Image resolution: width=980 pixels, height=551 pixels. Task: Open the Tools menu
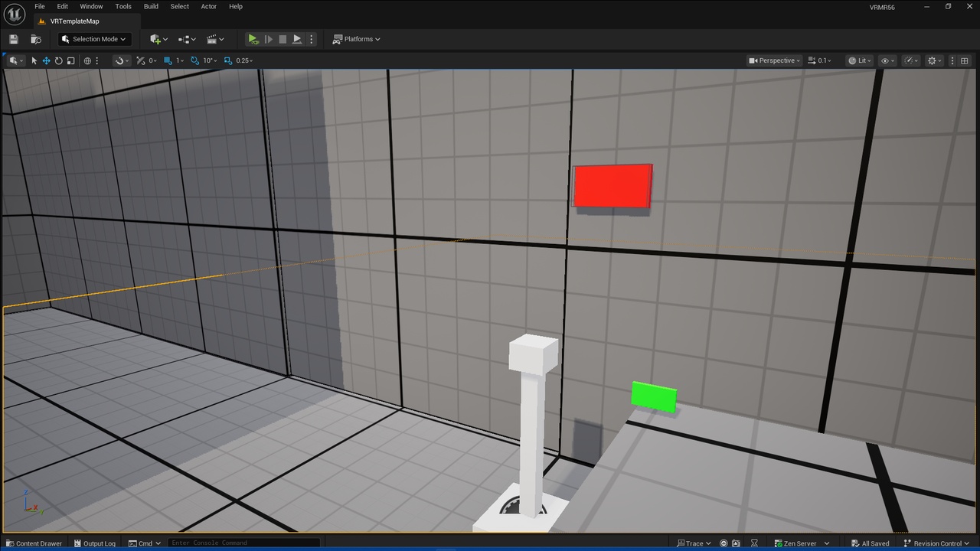click(x=123, y=6)
